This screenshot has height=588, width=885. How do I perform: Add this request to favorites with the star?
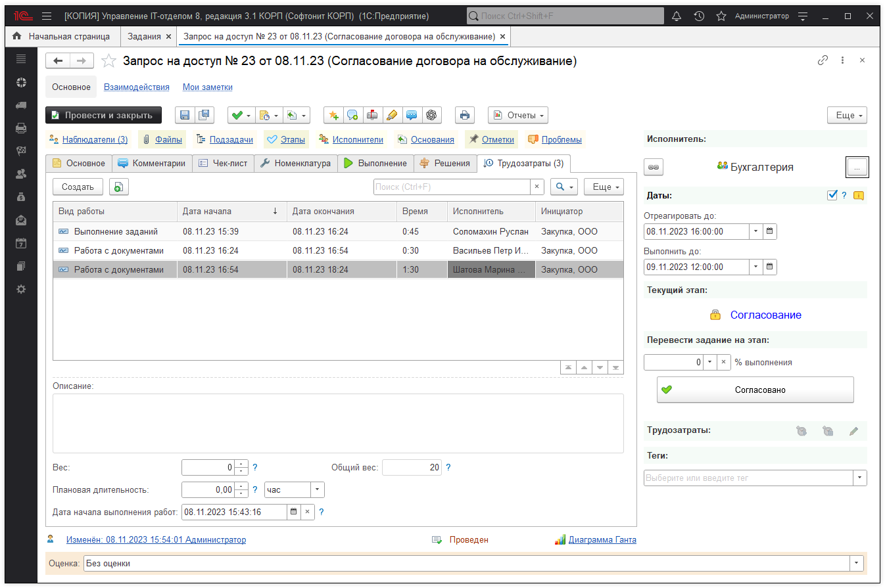(x=108, y=61)
